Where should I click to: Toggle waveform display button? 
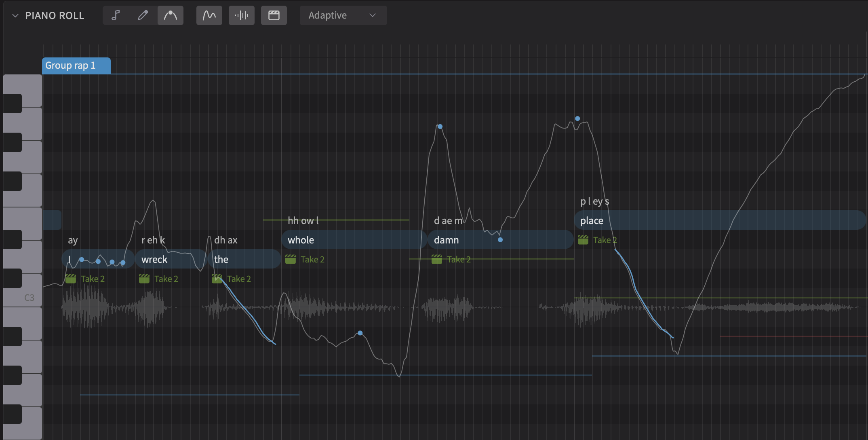pos(241,15)
